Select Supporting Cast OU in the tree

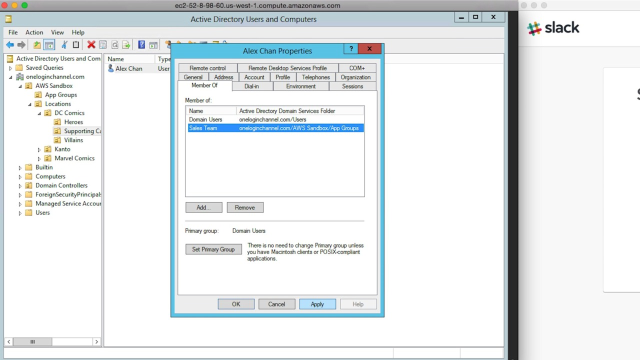coord(82,131)
